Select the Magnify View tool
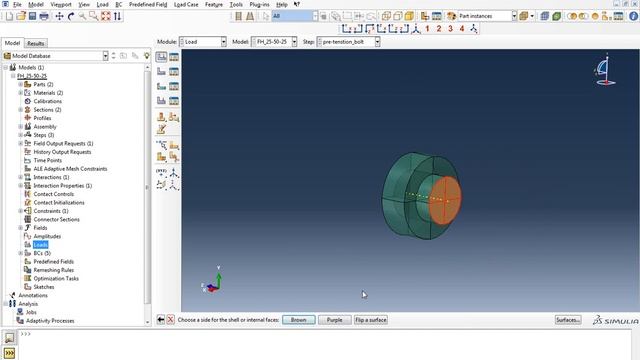 coord(82,16)
